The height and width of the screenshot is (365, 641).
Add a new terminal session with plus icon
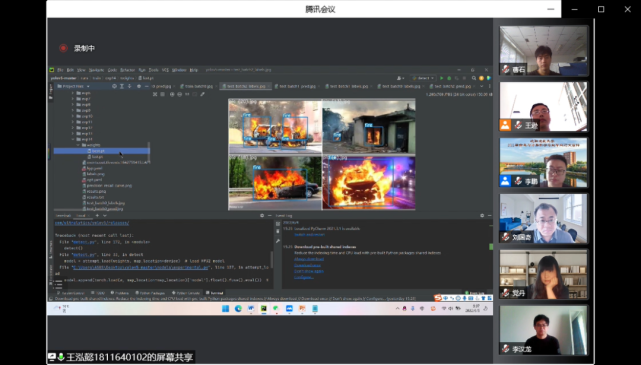click(x=97, y=215)
